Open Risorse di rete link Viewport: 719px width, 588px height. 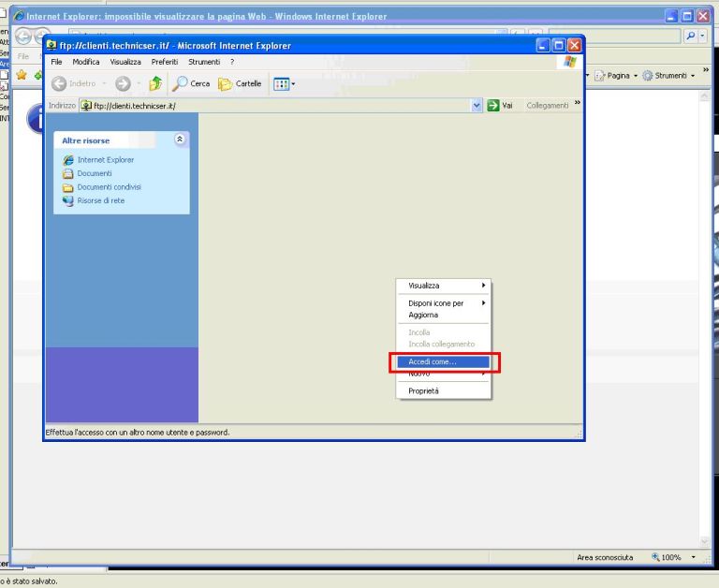click(x=101, y=200)
